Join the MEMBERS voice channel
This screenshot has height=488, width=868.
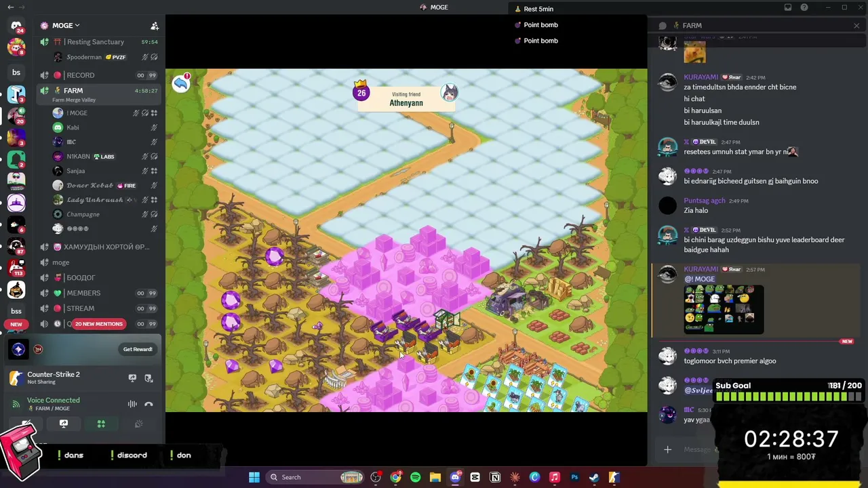[100, 293]
